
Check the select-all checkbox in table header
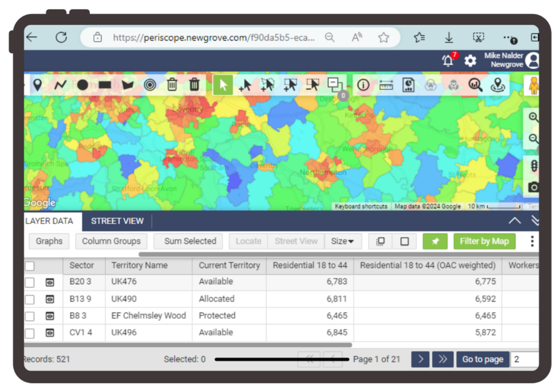pyautogui.click(x=29, y=265)
